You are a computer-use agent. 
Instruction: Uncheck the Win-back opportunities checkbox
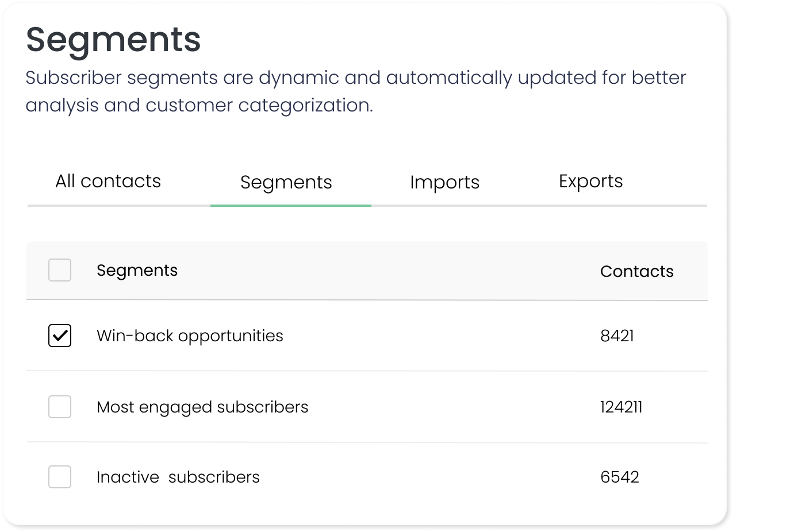60,336
